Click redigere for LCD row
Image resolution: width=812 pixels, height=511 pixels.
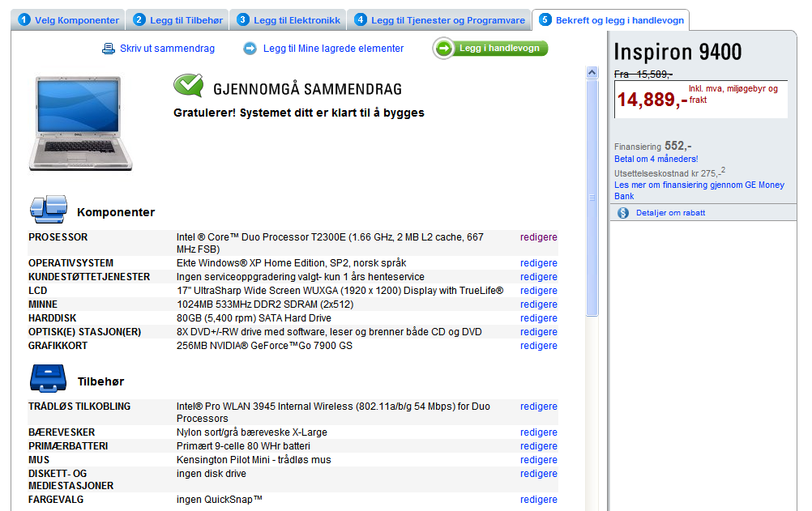[x=539, y=291]
